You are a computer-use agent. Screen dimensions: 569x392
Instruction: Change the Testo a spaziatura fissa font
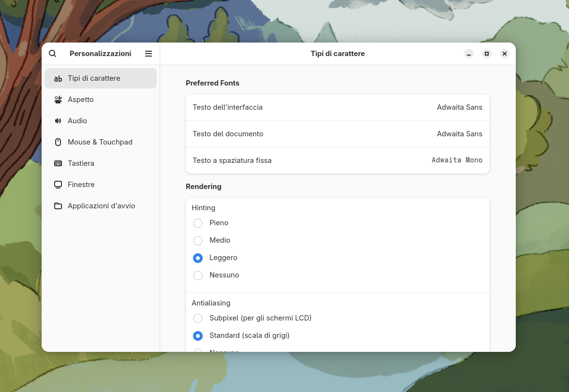click(x=338, y=160)
